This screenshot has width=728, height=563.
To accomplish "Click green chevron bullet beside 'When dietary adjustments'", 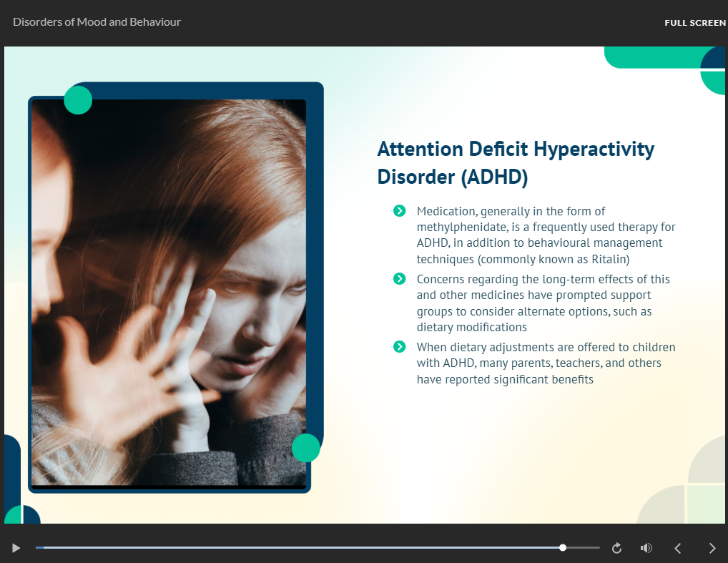I will coord(400,347).
